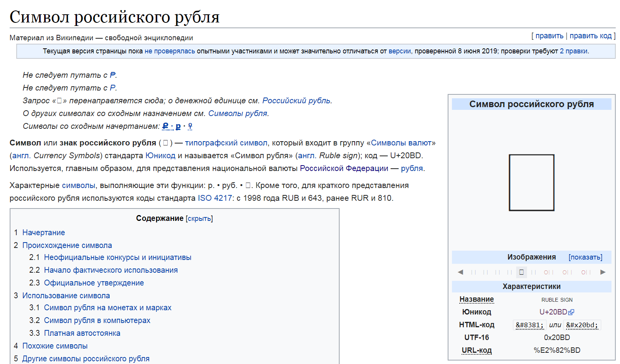
Task: Open the типографский символ link
Action: click(226, 143)
